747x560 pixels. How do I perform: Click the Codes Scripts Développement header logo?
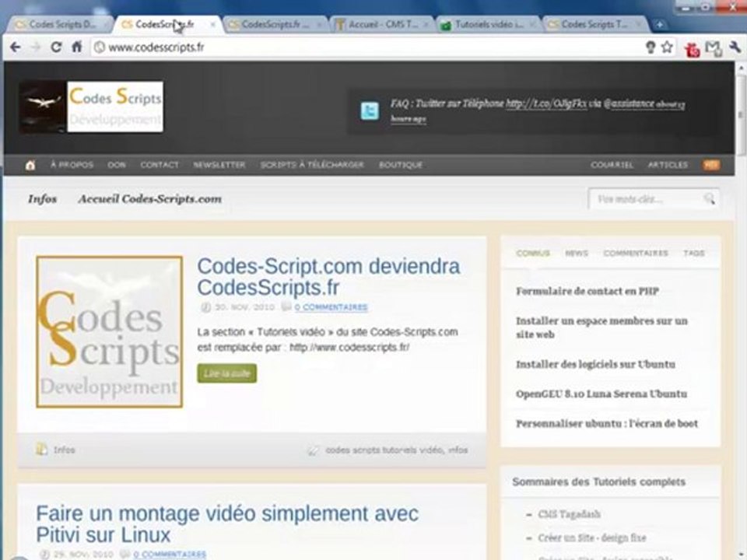click(91, 107)
